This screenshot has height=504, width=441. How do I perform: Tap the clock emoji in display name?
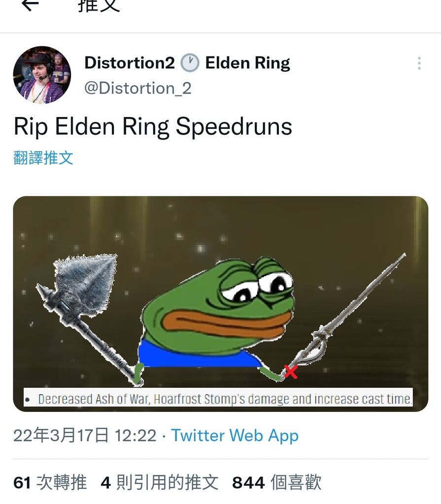[190, 63]
